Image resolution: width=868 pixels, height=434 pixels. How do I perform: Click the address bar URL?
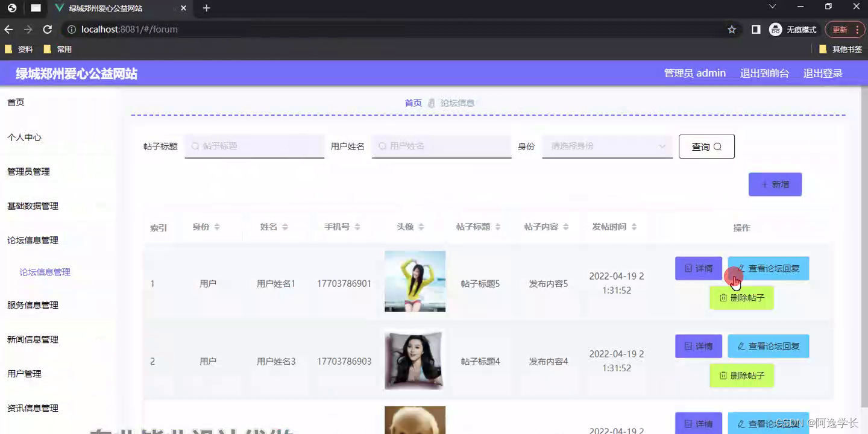(130, 29)
